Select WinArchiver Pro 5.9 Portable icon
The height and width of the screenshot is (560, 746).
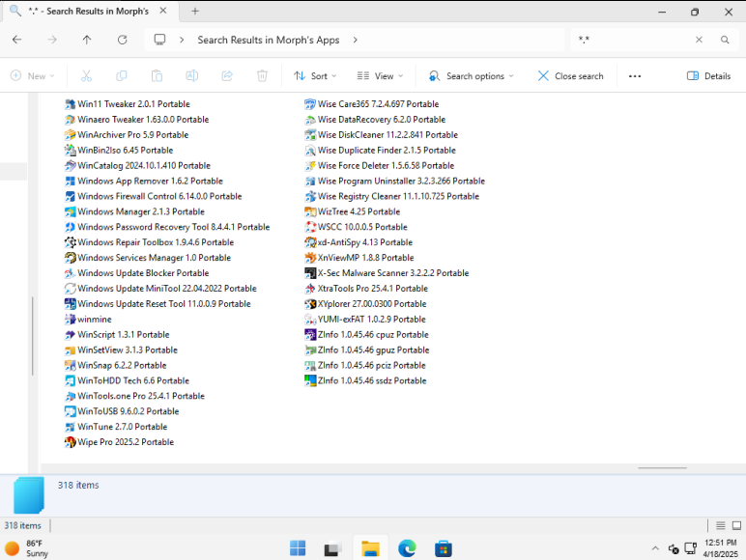(x=70, y=135)
